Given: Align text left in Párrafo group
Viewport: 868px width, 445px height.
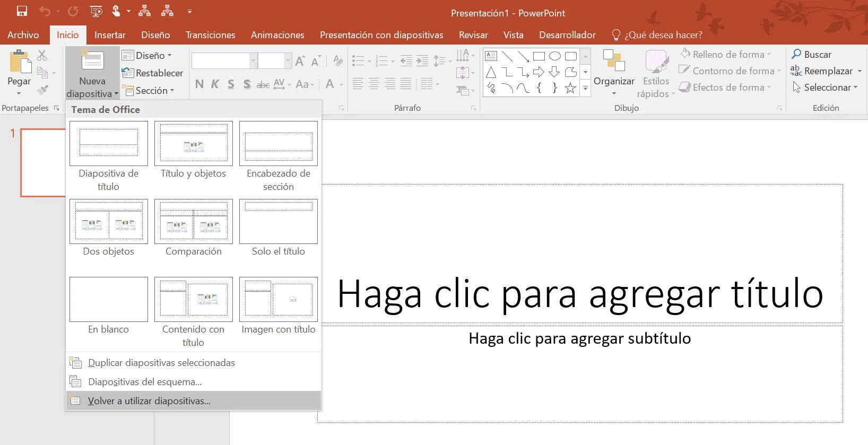Looking at the screenshot, I should [x=358, y=83].
